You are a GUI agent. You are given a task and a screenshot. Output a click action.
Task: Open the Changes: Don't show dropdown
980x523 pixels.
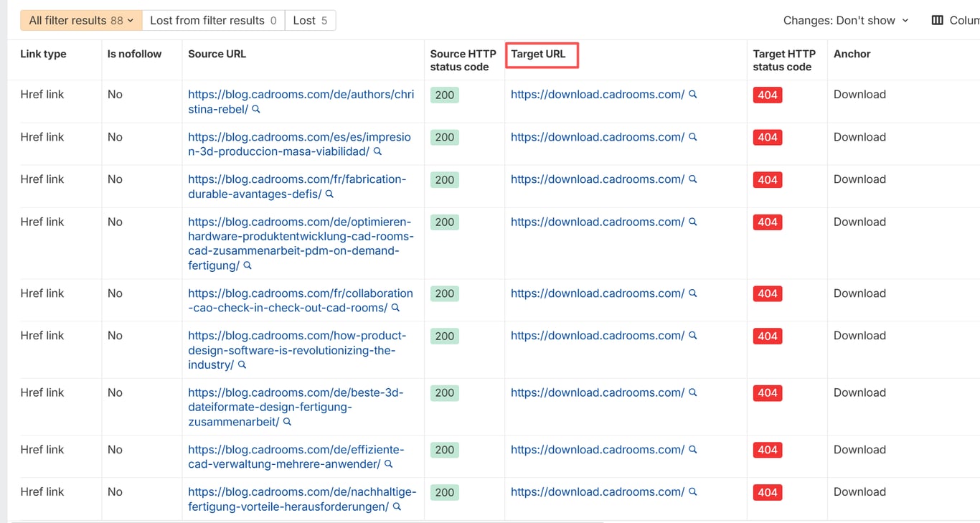pyautogui.click(x=846, y=21)
